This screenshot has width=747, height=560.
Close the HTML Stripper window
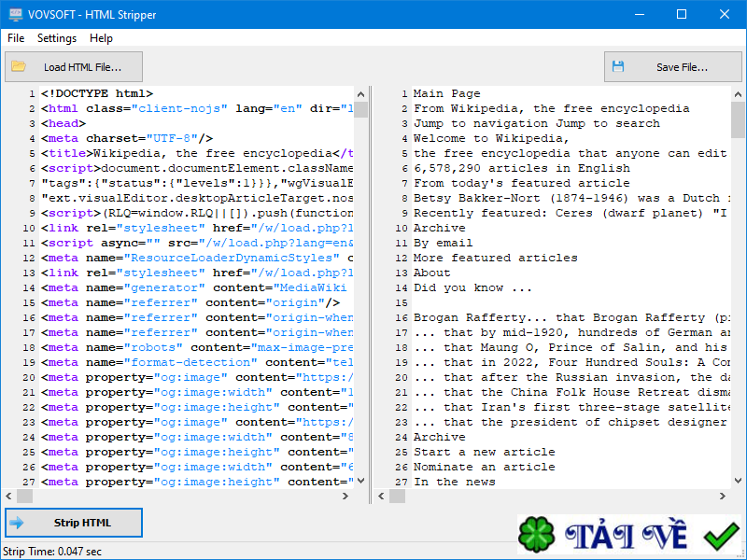click(x=725, y=14)
